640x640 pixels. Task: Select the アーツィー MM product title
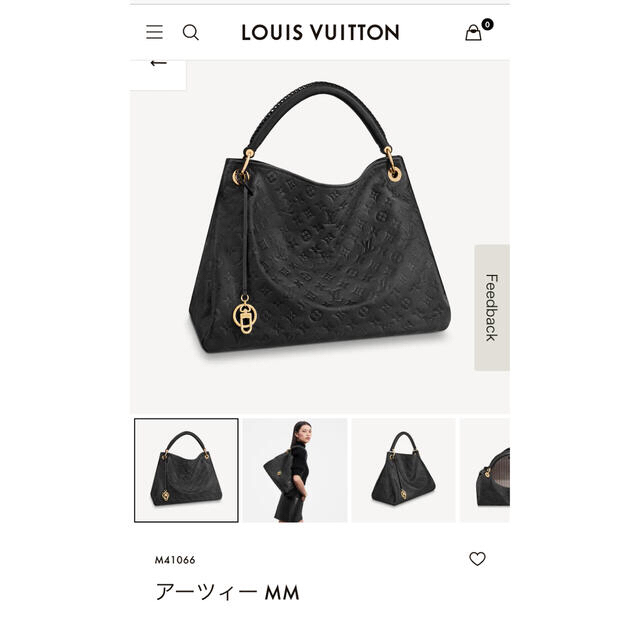pyautogui.click(x=227, y=592)
